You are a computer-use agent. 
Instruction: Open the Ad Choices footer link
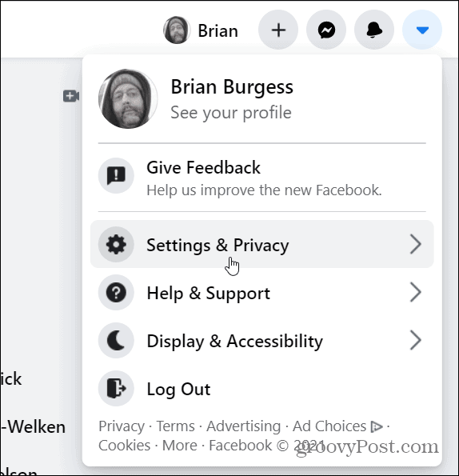(x=337, y=426)
